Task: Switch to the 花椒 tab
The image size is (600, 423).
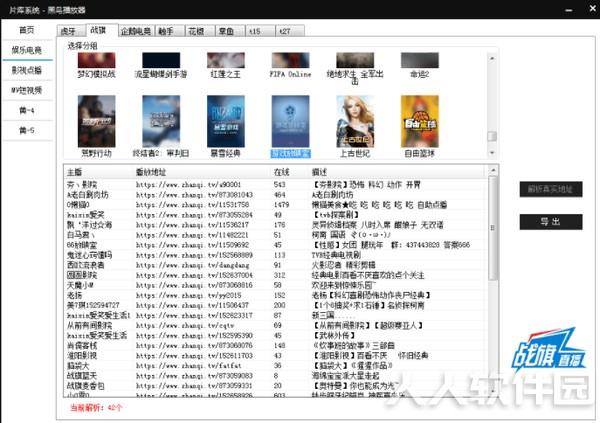Action: coord(200,31)
